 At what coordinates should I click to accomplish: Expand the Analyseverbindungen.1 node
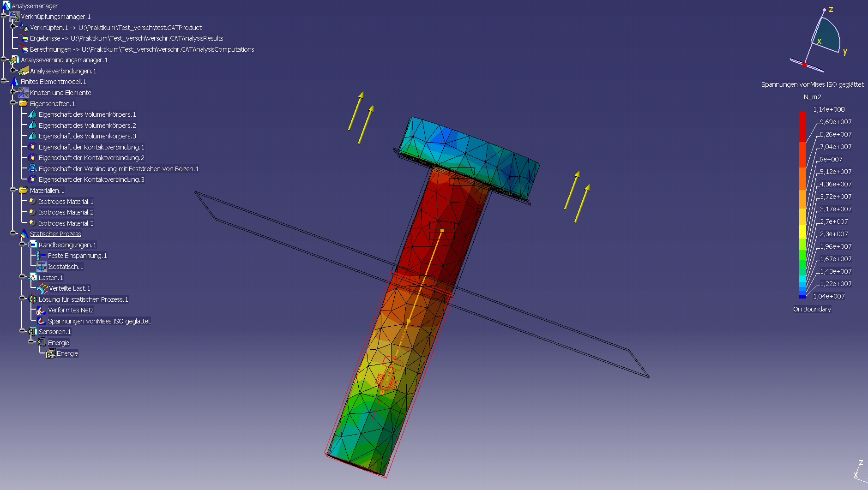13,70
